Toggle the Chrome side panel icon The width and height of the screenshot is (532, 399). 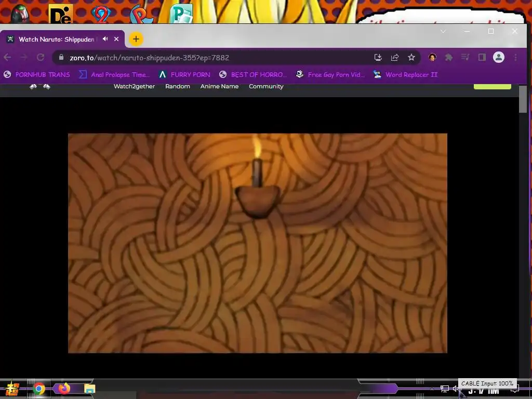coord(482,57)
